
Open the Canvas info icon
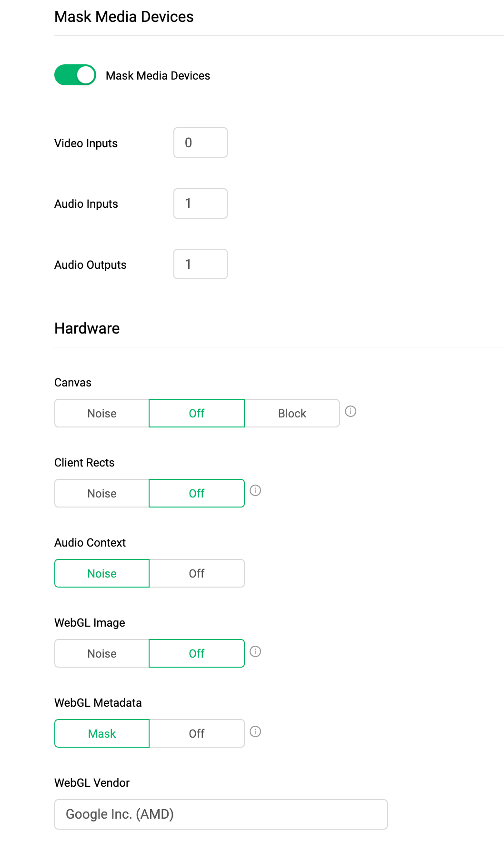[351, 411]
